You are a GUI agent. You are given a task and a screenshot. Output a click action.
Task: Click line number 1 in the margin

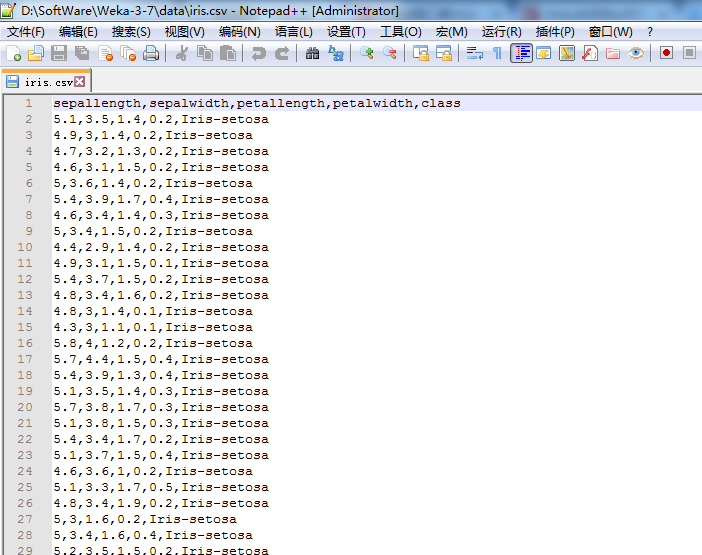coord(29,103)
